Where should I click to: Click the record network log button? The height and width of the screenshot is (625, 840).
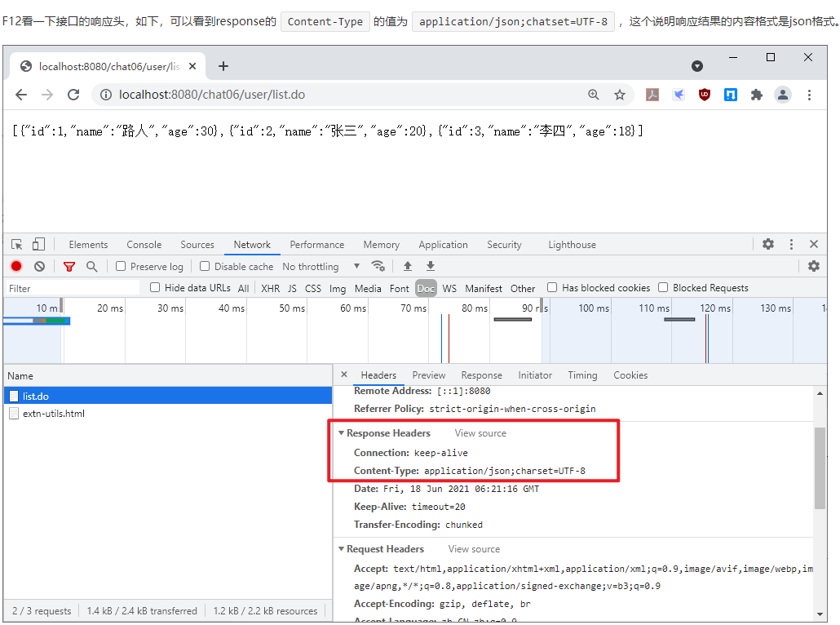pos(16,266)
